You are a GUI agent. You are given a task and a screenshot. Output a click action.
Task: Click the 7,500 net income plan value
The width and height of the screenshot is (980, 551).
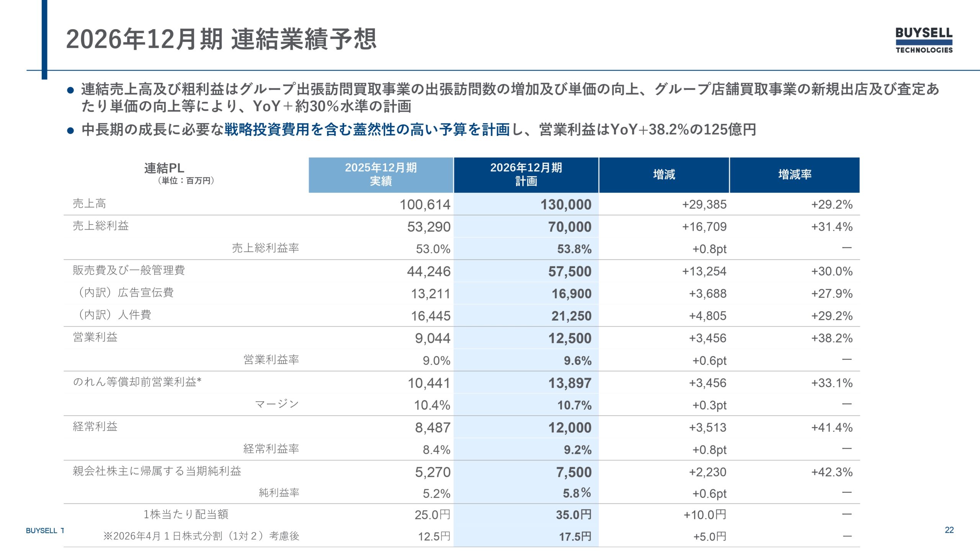pyautogui.click(x=574, y=472)
